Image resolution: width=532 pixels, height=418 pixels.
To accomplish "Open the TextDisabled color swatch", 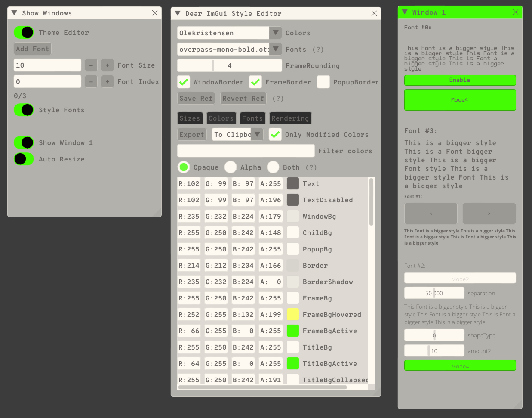I will point(293,200).
